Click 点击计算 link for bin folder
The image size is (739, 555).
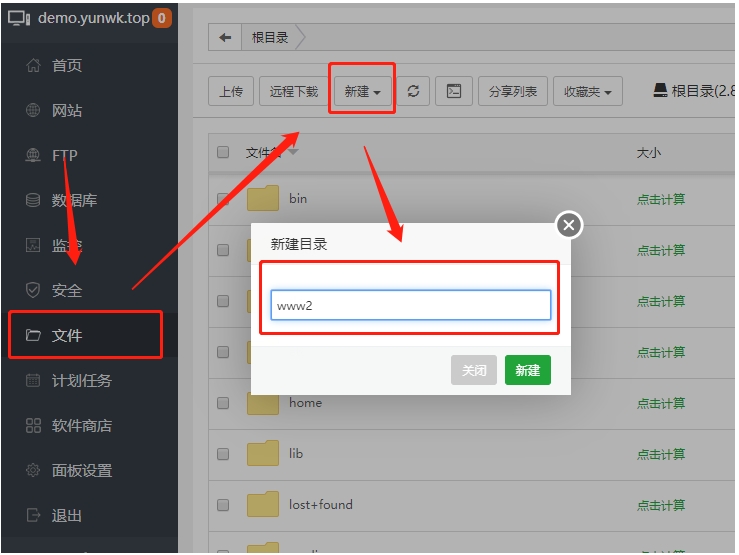pos(661,199)
